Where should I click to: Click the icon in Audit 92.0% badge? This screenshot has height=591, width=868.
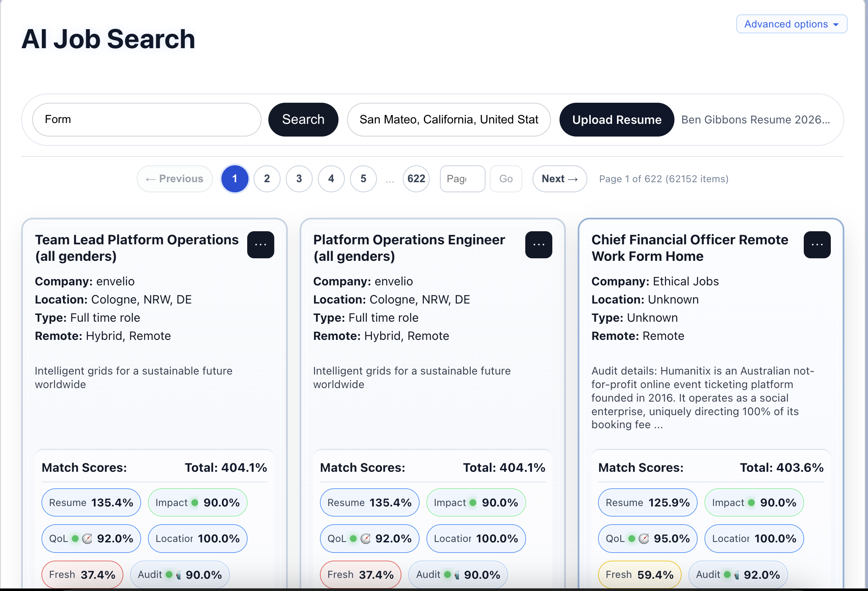click(x=737, y=575)
